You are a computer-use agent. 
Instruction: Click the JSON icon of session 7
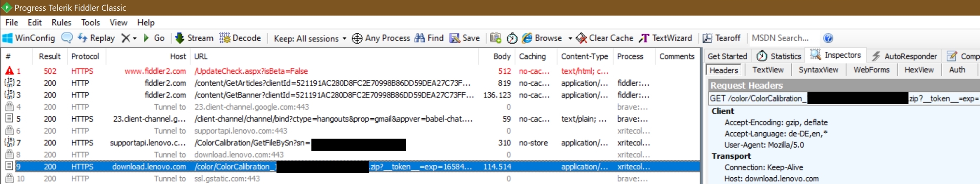pos(9,142)
